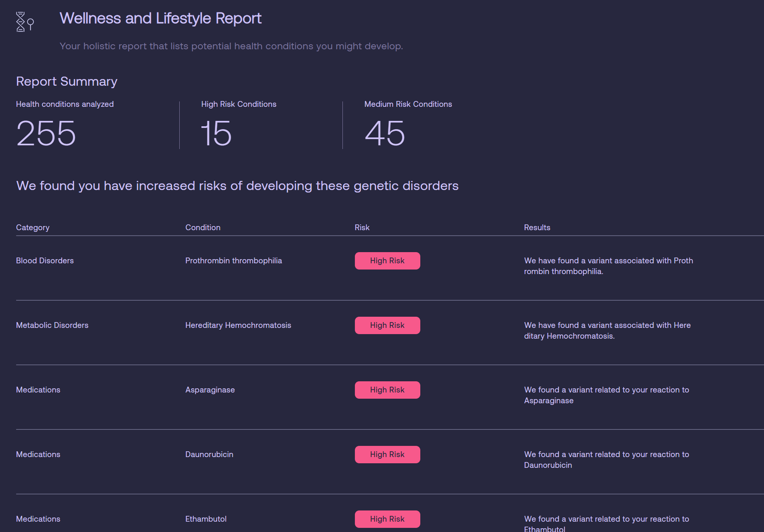The width and height of the screenshot is (764, 532).
Task: Click High Risk badge for Hereditary Hemochromatosis
Action: (x=387, y=325)
